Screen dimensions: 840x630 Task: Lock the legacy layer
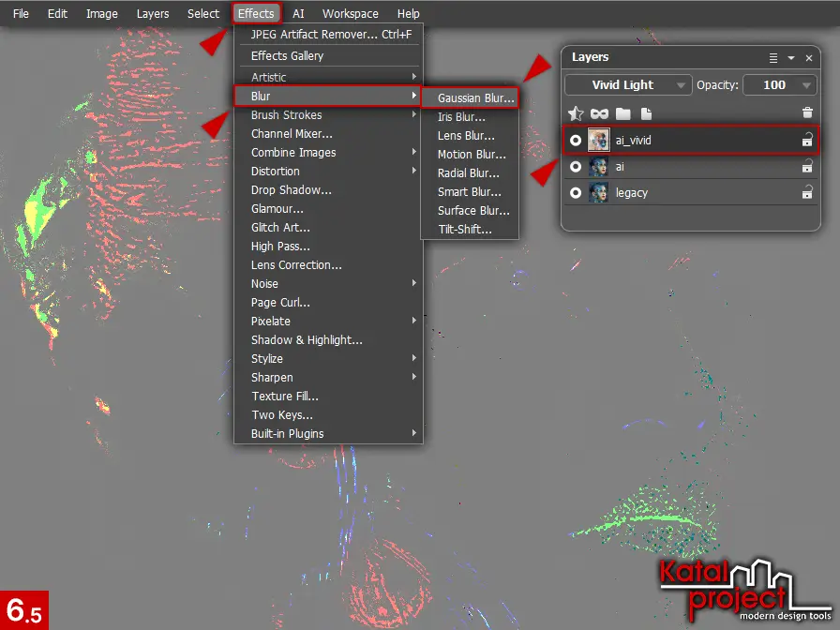(806, 193)
